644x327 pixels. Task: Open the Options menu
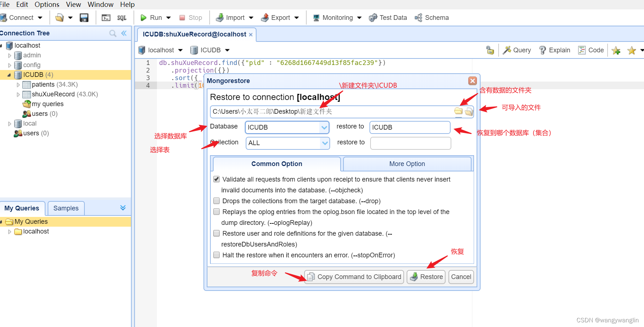pos(47,4)
